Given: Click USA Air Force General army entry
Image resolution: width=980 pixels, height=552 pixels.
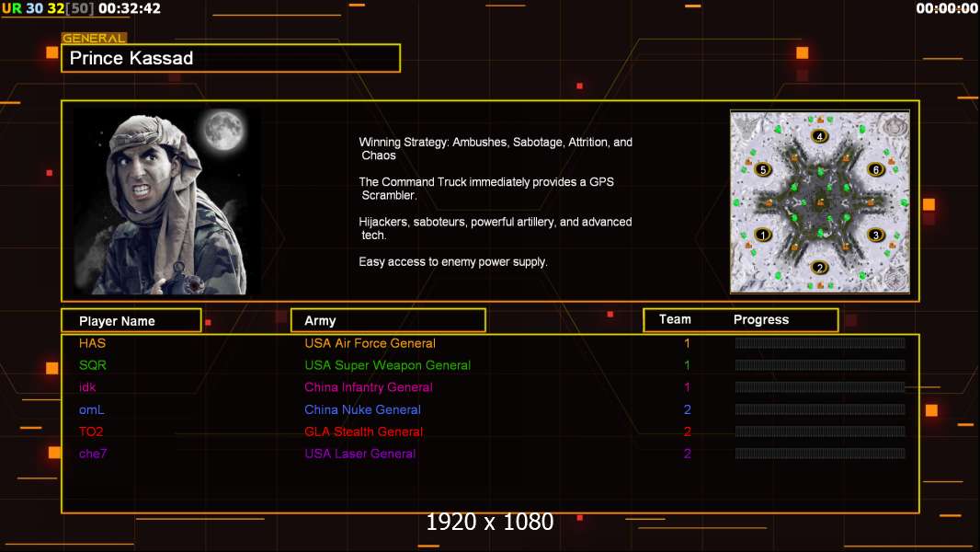Looking at the screenshot, I should (370, 343).
